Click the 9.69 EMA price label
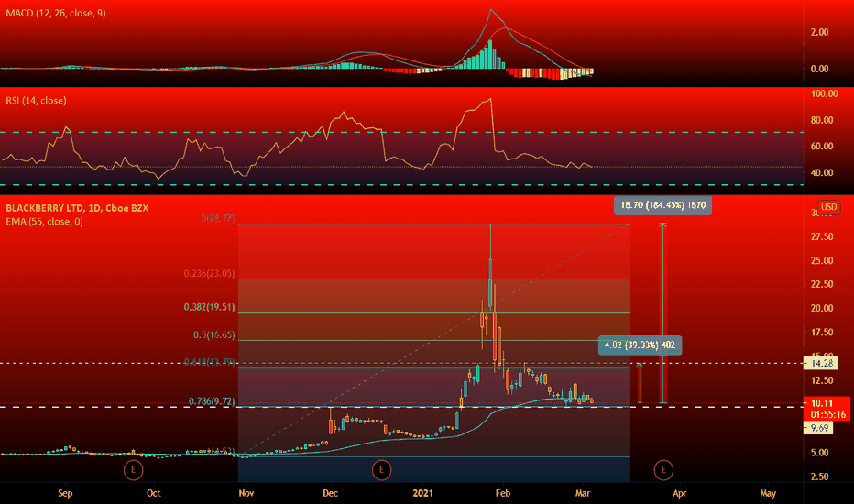 pyautogui.click(x=818, y=428)
